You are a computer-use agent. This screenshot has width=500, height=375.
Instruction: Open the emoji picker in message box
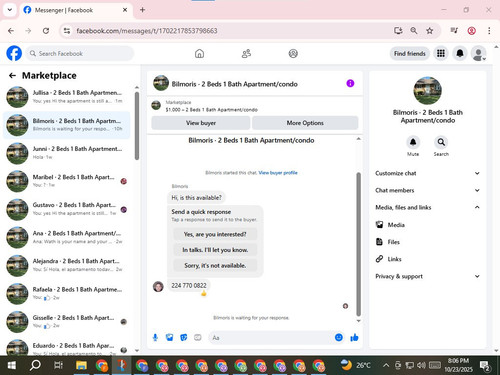[x=339, y=337]
